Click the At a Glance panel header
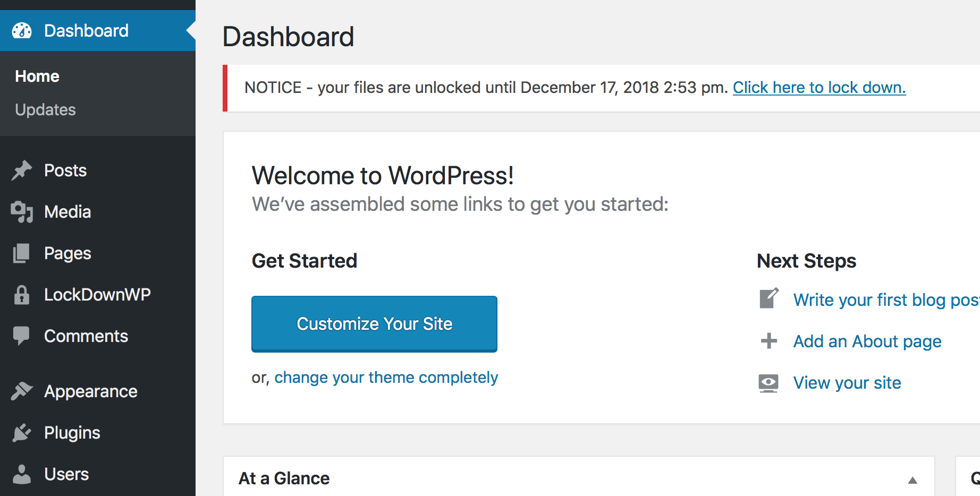 [284, 478]
